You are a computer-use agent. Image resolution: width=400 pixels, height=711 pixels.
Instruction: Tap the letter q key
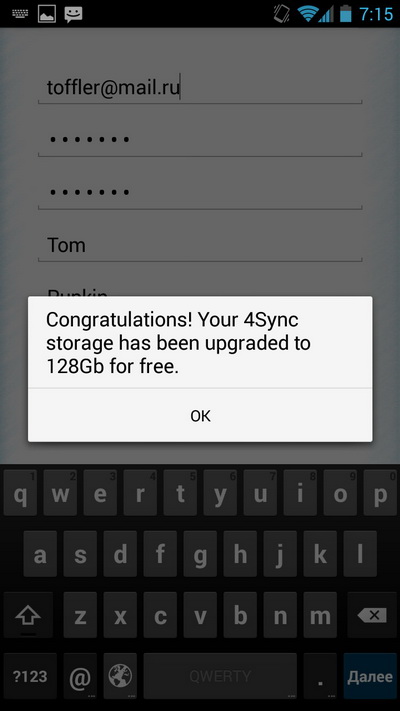click(20, 493)
